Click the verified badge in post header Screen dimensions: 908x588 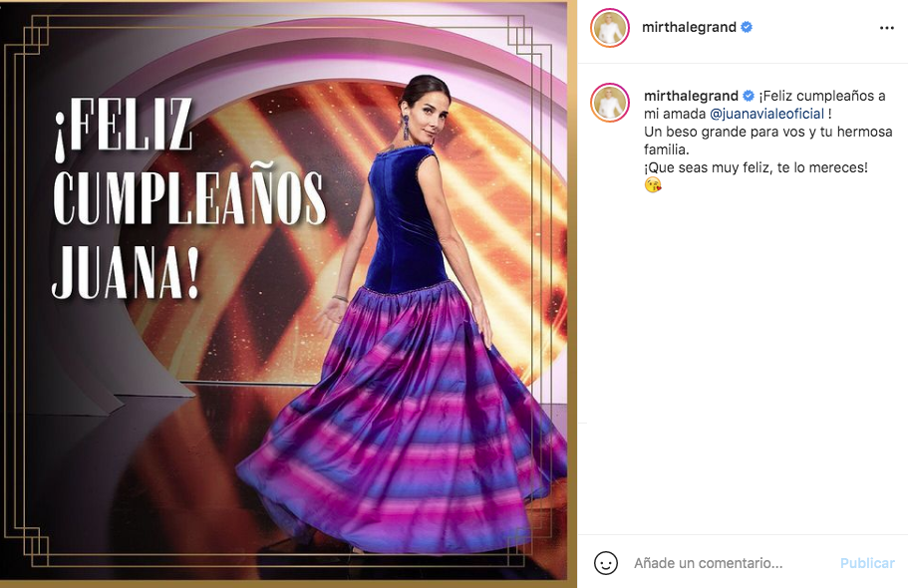(x=747, y=27)
